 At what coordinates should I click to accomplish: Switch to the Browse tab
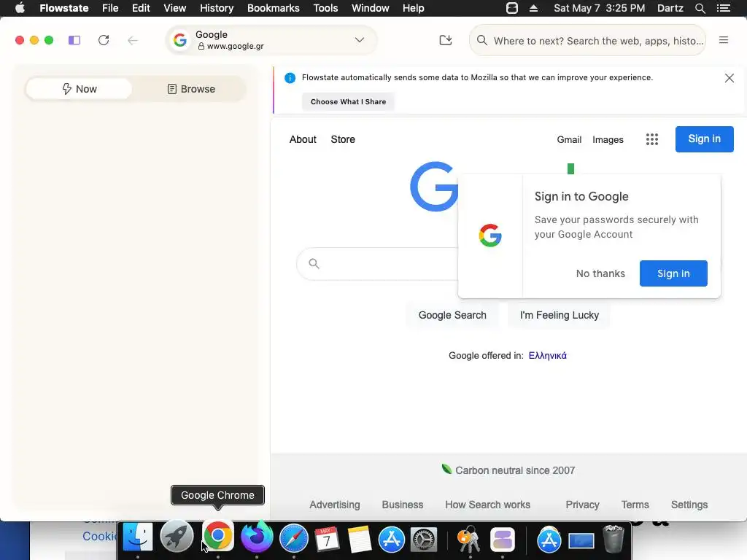point(191,89)
